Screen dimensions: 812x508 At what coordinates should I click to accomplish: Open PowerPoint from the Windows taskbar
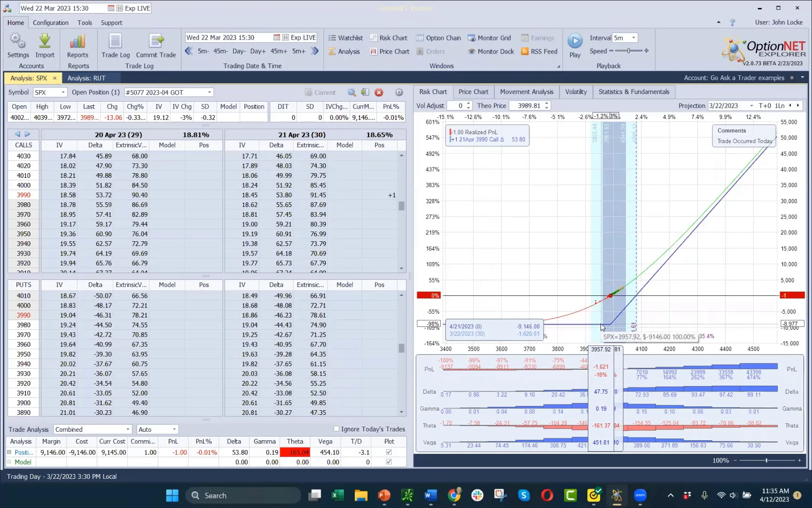[x=384, y=495]
